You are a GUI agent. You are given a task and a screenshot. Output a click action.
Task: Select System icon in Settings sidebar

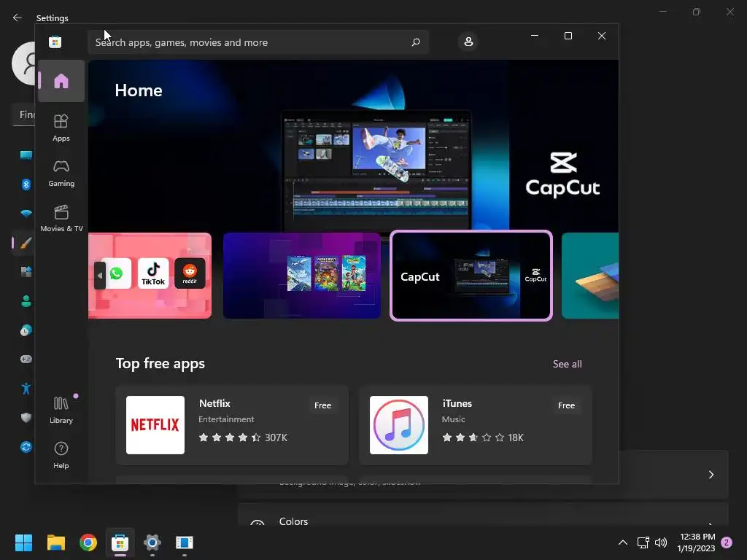[26, 155]
